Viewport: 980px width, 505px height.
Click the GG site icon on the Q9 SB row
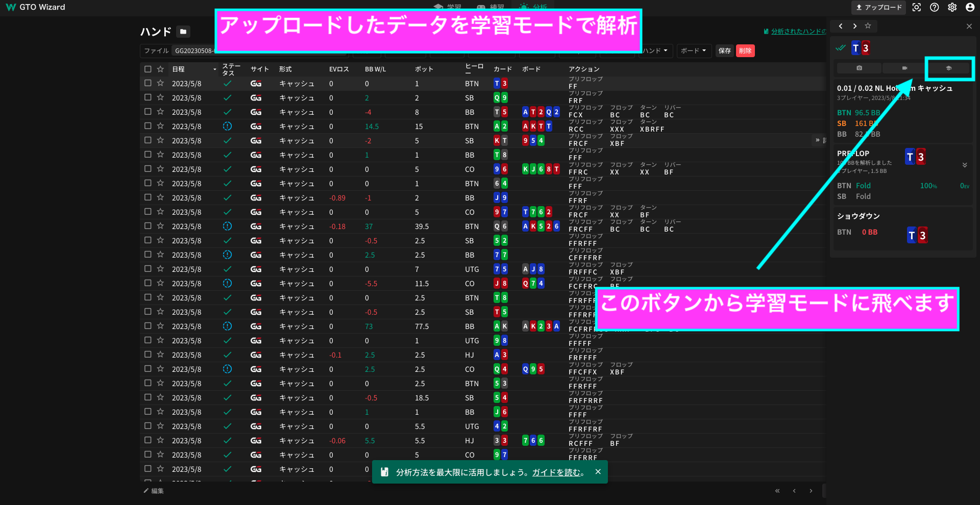click(256, 97)
